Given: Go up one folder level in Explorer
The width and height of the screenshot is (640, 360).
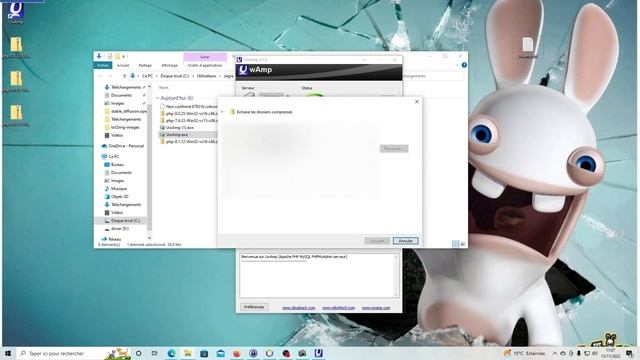Looking at the screenshot, I should pyautogui.click(x=124, y=76).
